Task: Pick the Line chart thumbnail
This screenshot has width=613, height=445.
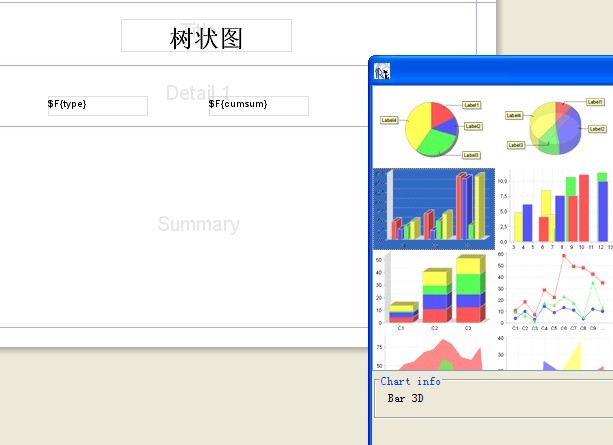Action: click(x=555, y=291)
